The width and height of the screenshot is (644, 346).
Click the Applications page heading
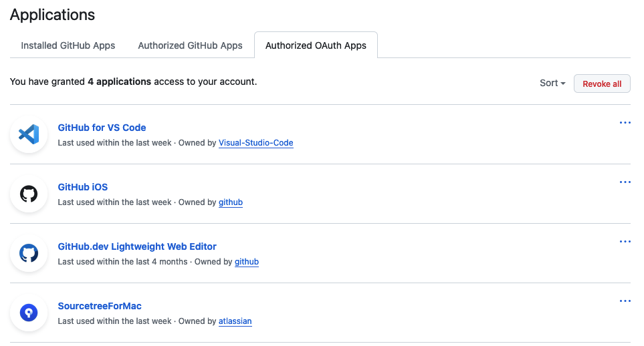tap(52, 15)
